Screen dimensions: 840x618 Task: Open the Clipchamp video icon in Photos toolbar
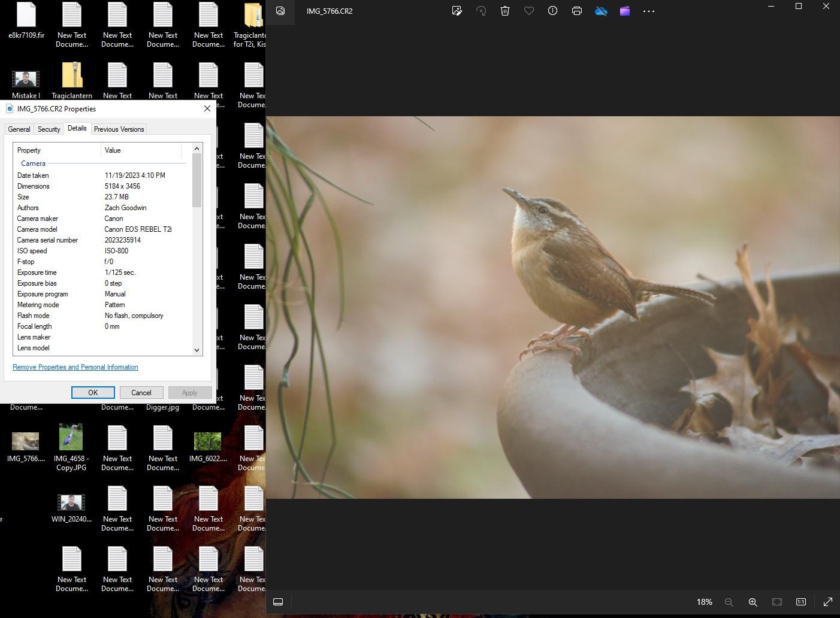(x=625, y=11)
